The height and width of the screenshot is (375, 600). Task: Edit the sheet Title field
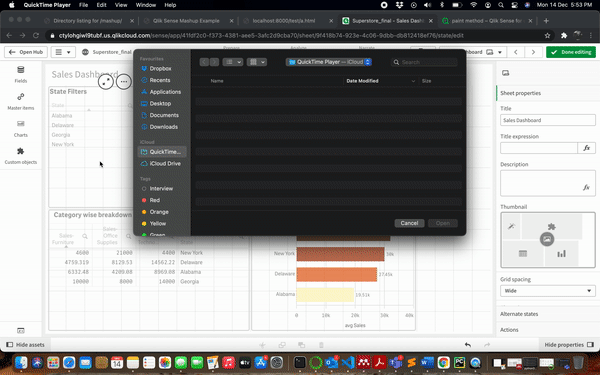point(548,120)
